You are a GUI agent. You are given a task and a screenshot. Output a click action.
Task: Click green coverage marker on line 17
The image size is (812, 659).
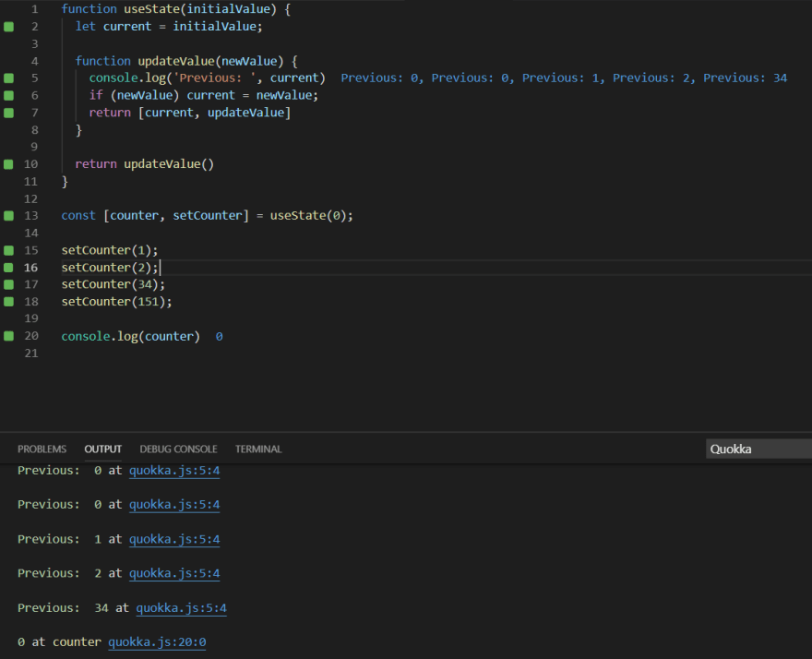click(x=9, y=284)
